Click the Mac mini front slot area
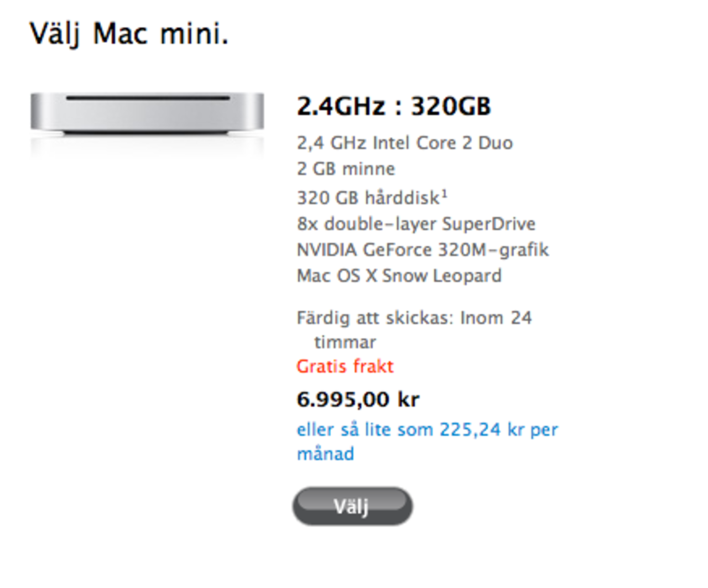This screenshot has width=708, height=588. [x=147, y=98]
